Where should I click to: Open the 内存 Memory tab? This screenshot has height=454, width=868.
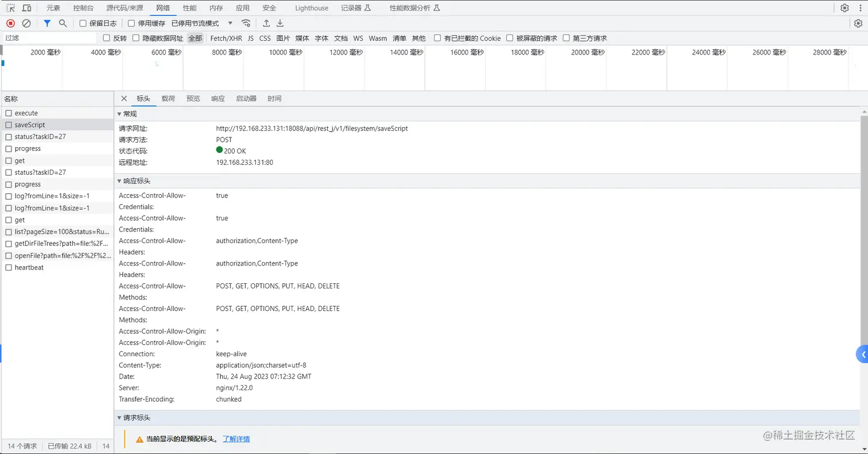tap(216, 8)
